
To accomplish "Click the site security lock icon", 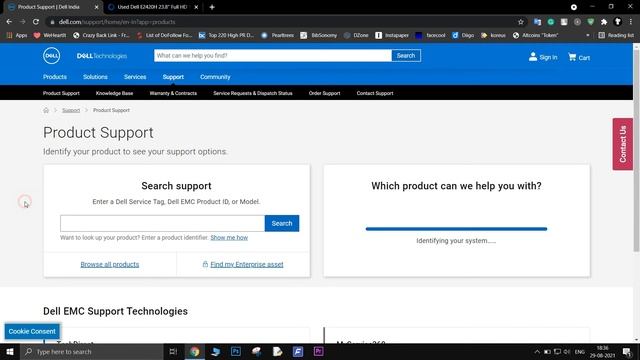I will point(52,22).
